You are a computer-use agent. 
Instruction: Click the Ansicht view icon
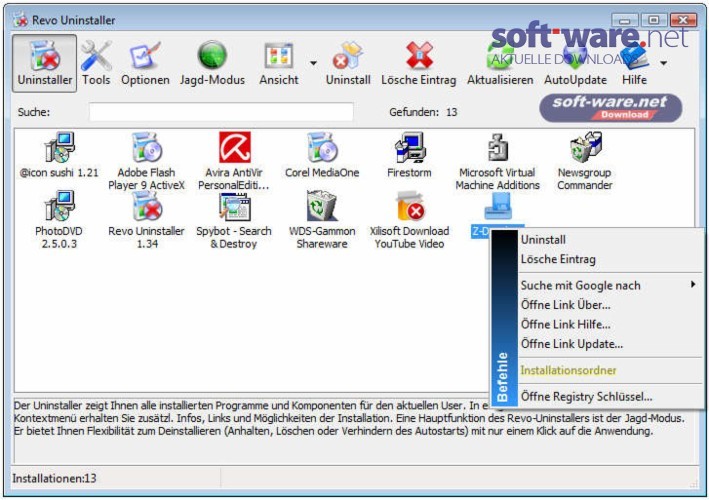pos(279,56)
